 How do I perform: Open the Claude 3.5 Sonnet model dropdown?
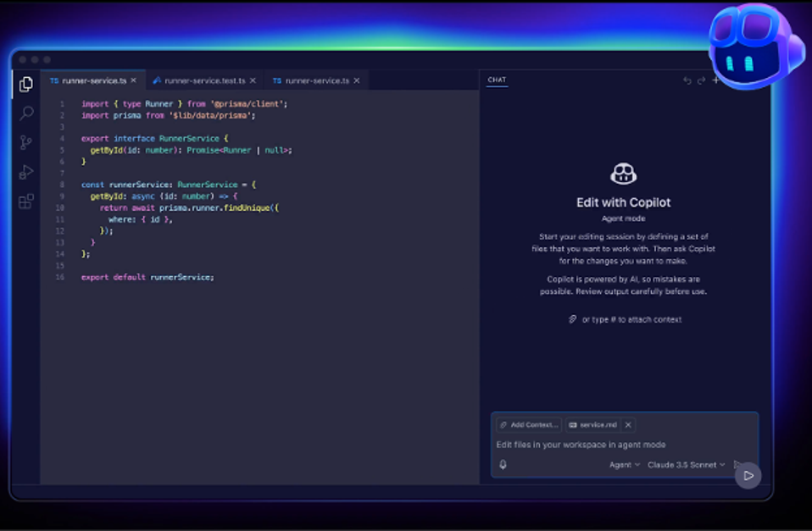(x=683, y=464)
